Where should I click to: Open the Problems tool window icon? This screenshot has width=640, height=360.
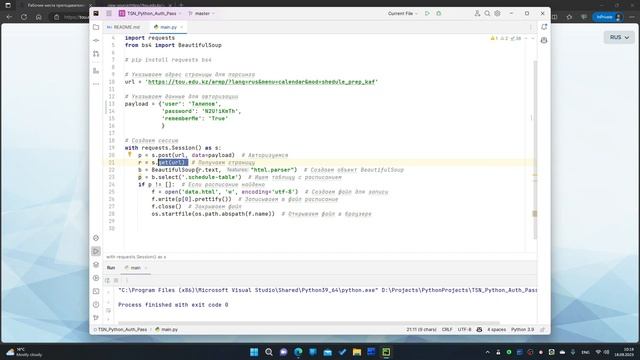(x=96, y=304)
